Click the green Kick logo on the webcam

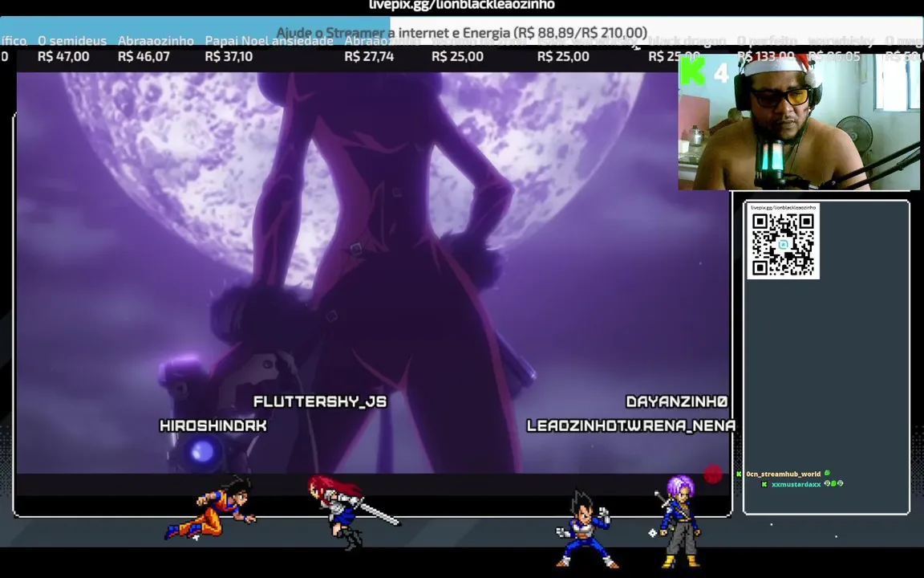coord(694,71)
